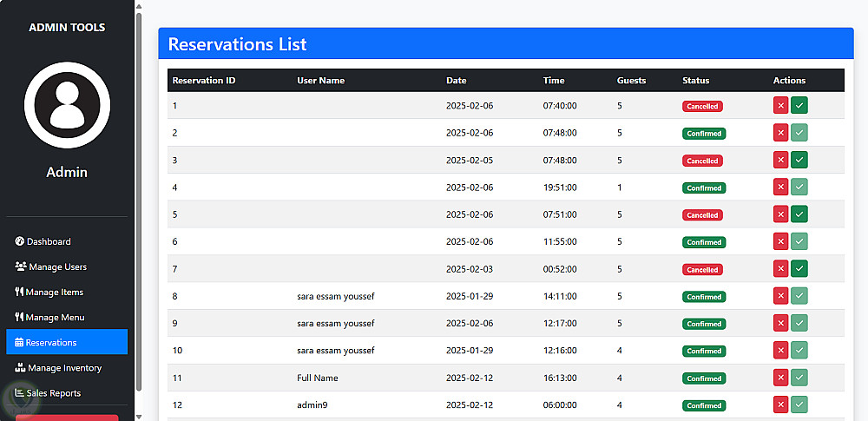Image resolution: width=868 pixels, height=421 pixels.
Task: Cancel reservation 1 with red X button
Action: click(780, 106)
